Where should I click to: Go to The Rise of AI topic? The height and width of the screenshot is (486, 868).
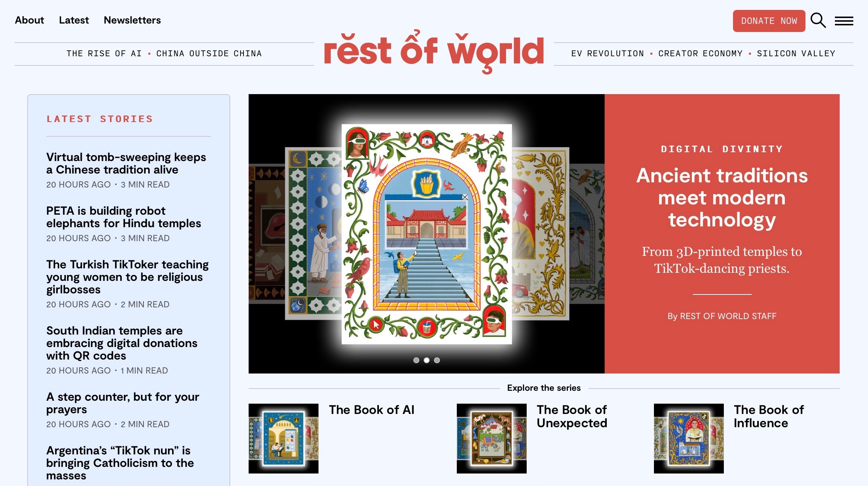(x=104, y=54)
